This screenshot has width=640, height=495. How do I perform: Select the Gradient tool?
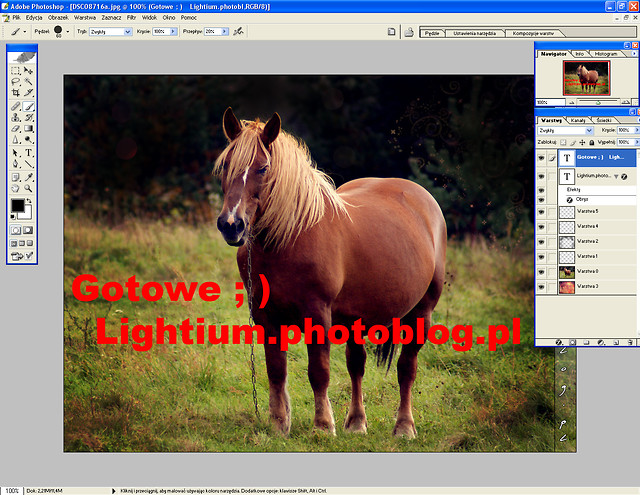coord(28,129)
